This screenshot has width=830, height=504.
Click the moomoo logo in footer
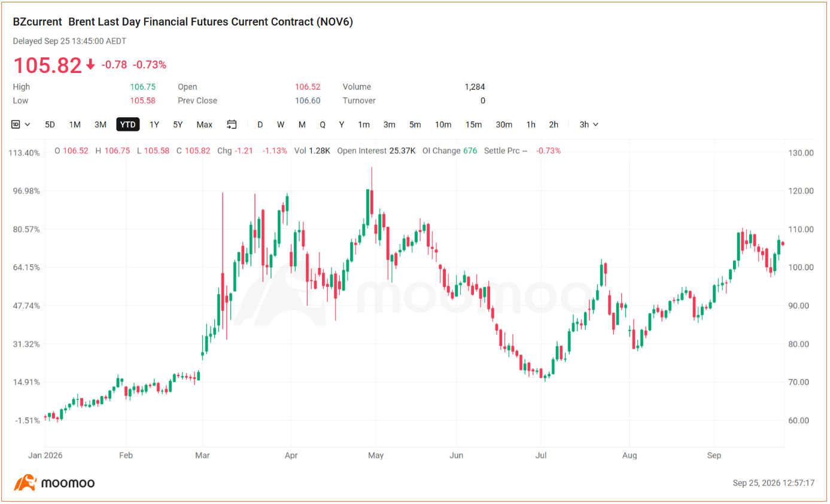point(54,482)
